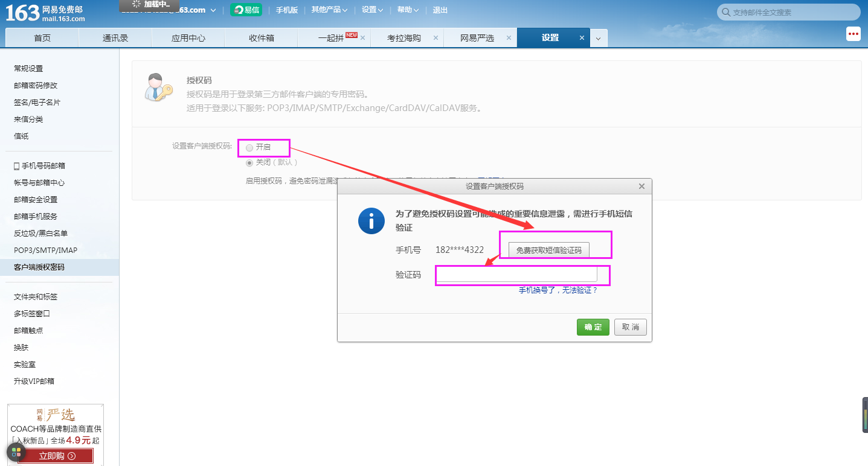Click the 验证码 input field
Screen dimensions: 868x466
coord(516,275)
